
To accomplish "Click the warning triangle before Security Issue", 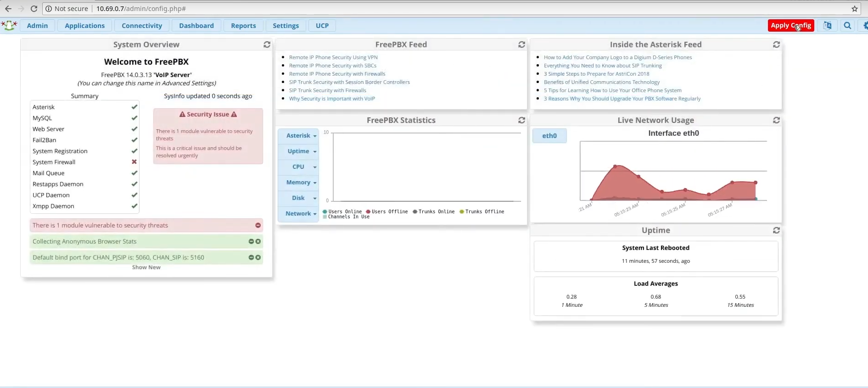I will point(182,114).
